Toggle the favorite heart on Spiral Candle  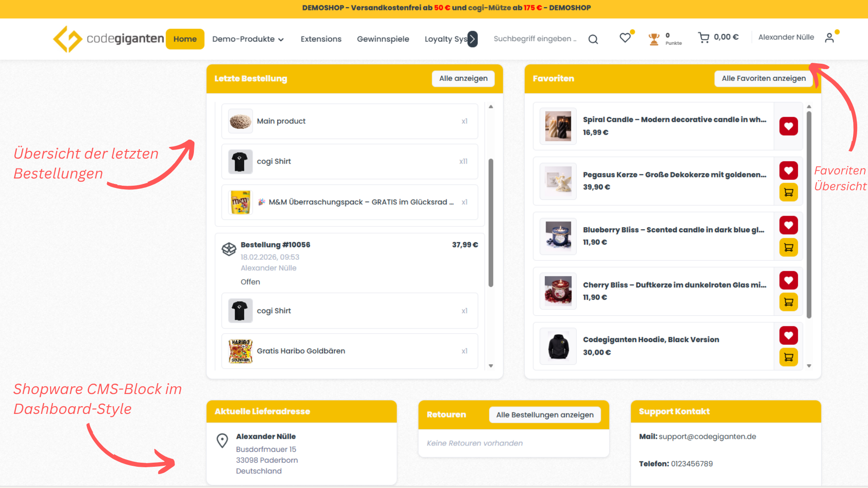click(788, 126)
